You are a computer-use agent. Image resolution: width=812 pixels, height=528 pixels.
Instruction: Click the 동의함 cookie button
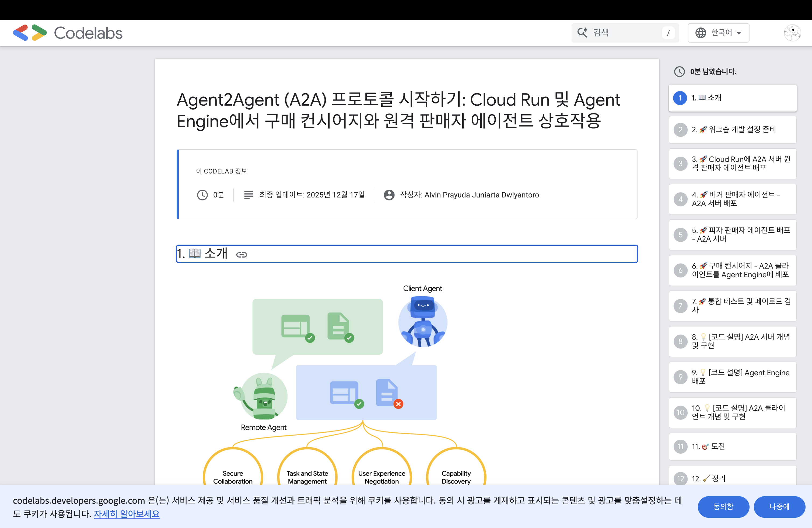click(x=723, y=506)
